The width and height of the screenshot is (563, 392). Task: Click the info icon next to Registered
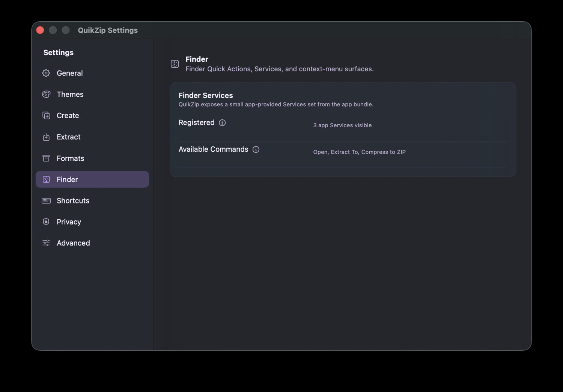222,123
